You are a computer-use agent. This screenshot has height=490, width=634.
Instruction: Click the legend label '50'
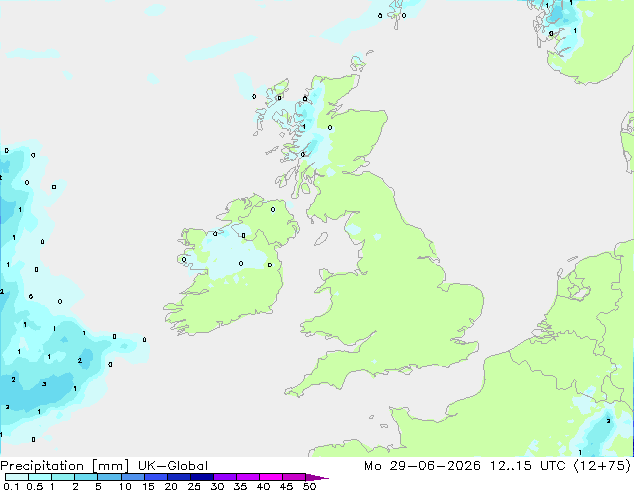(309, 486)
